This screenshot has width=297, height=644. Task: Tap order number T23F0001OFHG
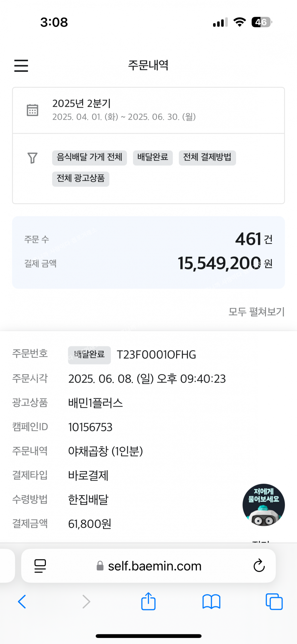point(156,355)
